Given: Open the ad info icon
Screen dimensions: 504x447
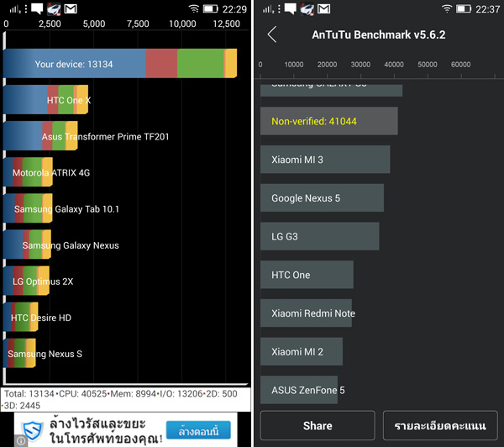Looking at the screenshot, I should pos(21,440).
